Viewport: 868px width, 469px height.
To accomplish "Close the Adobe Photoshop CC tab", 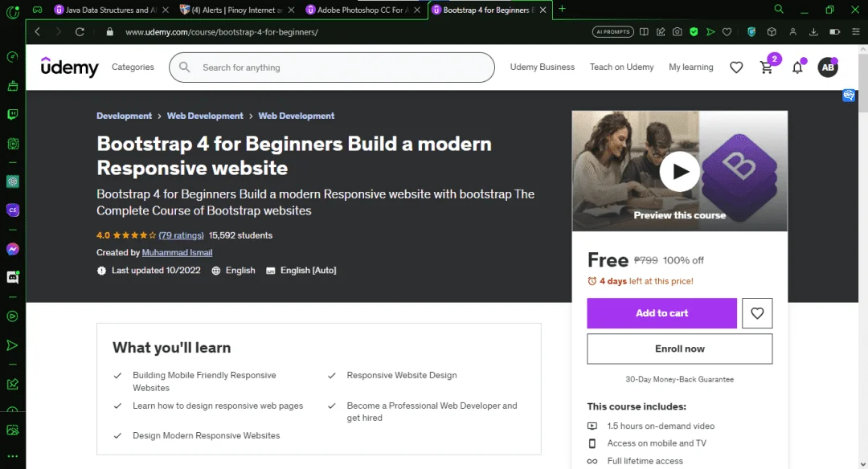I will pyautogui.click(x=417, y=10).
